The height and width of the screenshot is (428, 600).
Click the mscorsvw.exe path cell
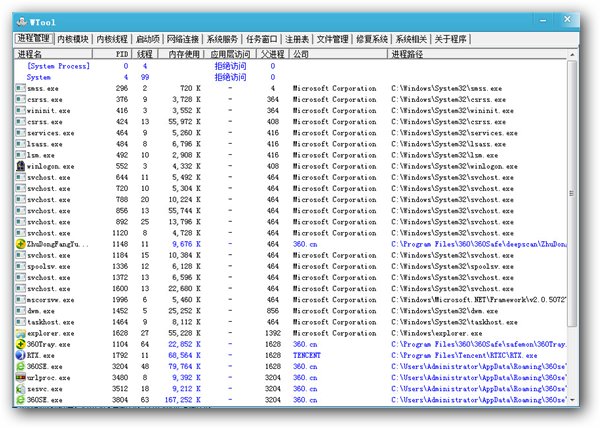pos(478,299)
